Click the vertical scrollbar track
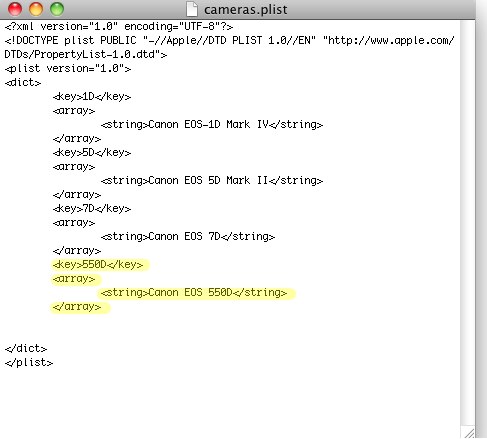 [x=467, y=223]
